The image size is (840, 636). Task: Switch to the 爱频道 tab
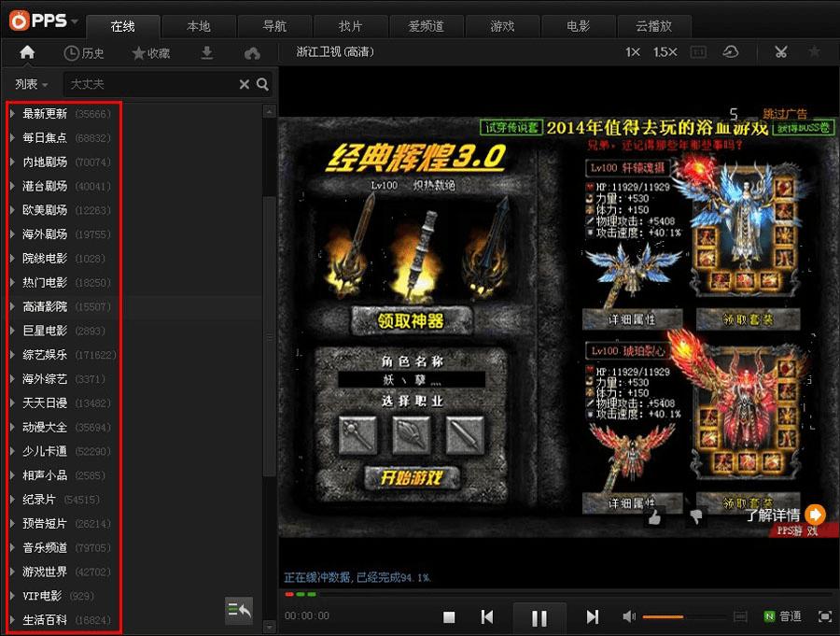pyautogui.click(x=427, y=26)
